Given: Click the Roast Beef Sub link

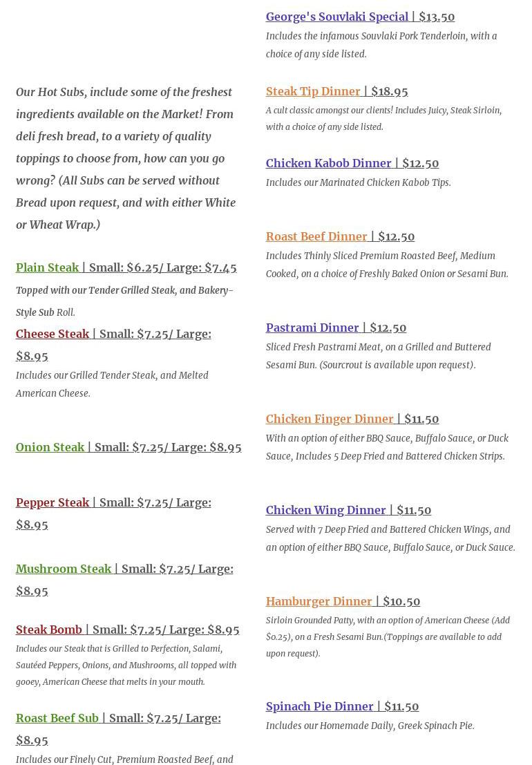Looking at the screenshot, I should [57, 718].
